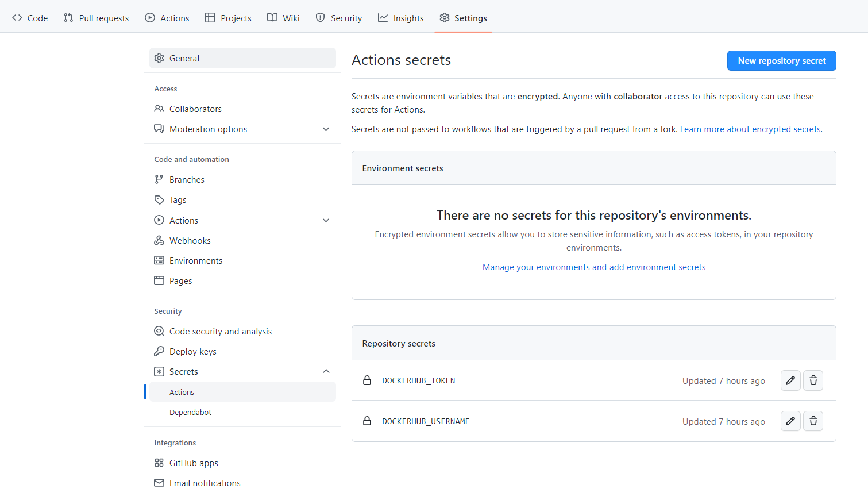Click the Moderation options comment icon

click(x=159, y=129)
